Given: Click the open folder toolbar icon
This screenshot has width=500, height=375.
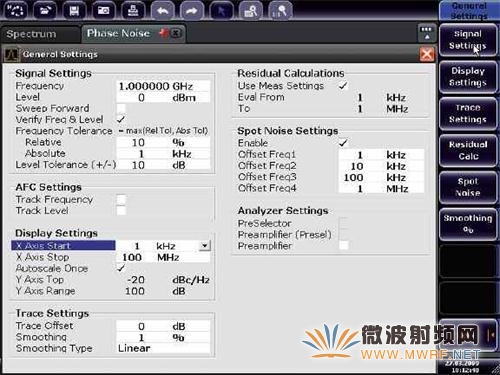Looking at the screenshot, I should click(45, 10).
